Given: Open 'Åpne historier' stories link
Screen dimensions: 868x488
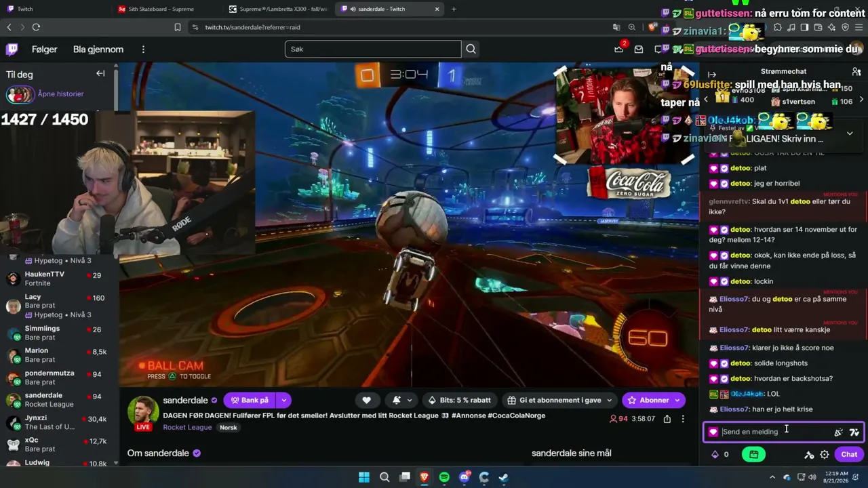Looking at the screenshot, I should (60, 94).
